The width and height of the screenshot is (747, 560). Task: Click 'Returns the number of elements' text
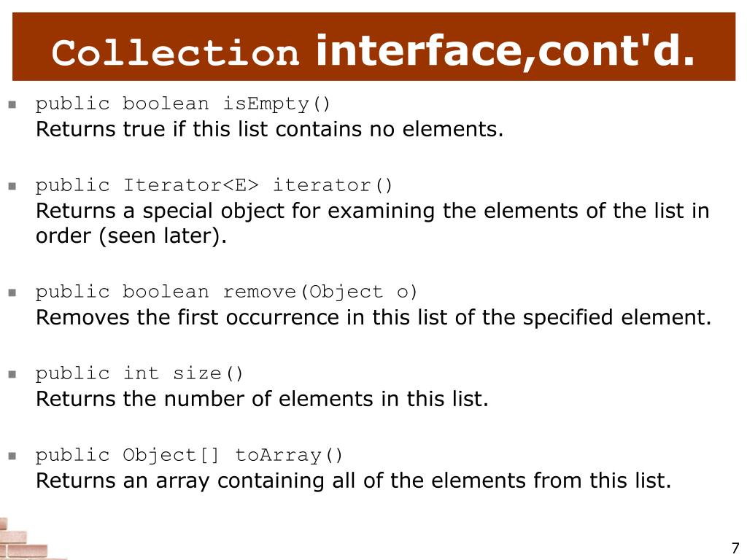click(262, 399)
